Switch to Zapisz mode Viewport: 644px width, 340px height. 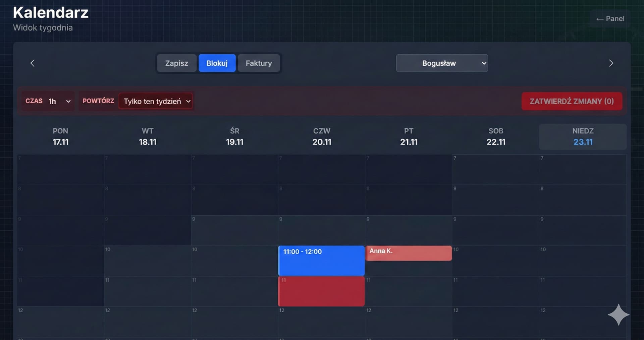(x=177, y=63)
